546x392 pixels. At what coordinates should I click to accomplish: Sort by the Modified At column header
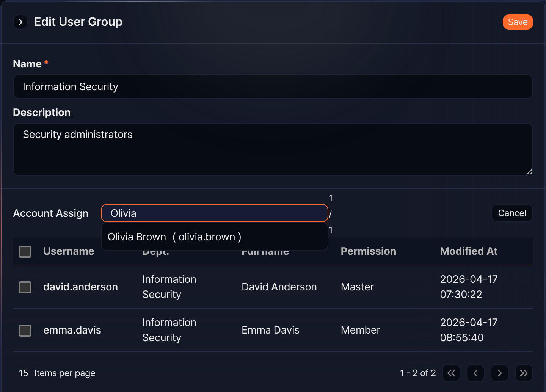click(x=469, y=251)
